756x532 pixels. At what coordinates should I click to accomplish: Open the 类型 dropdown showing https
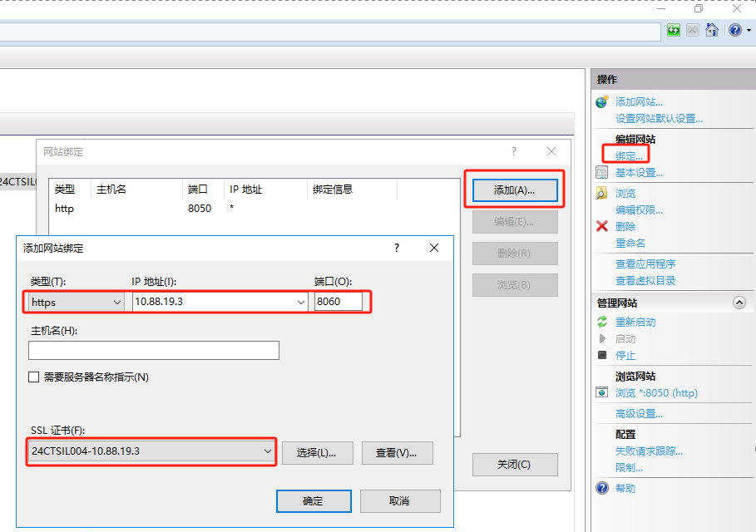(76, 302)
